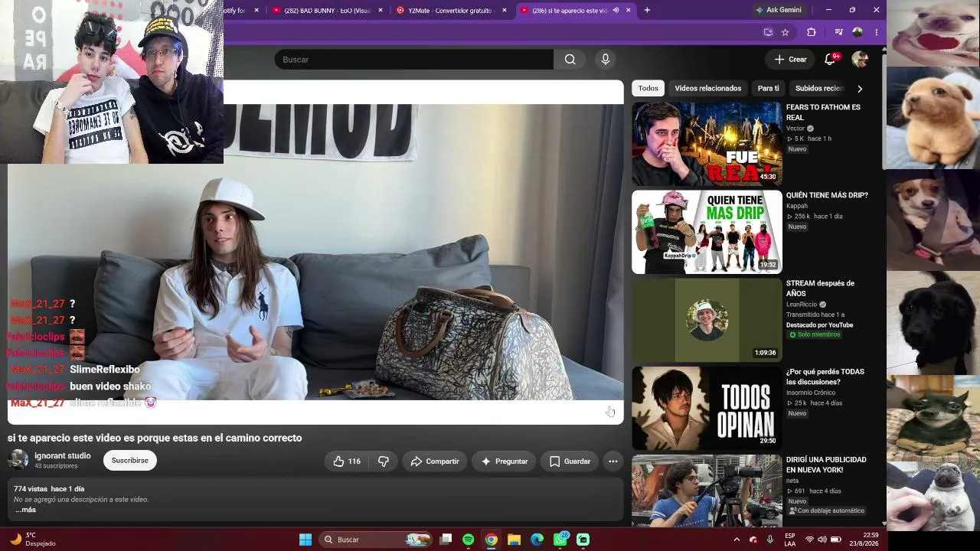Open Spotify from the taskbar

(x=469, y=540)
